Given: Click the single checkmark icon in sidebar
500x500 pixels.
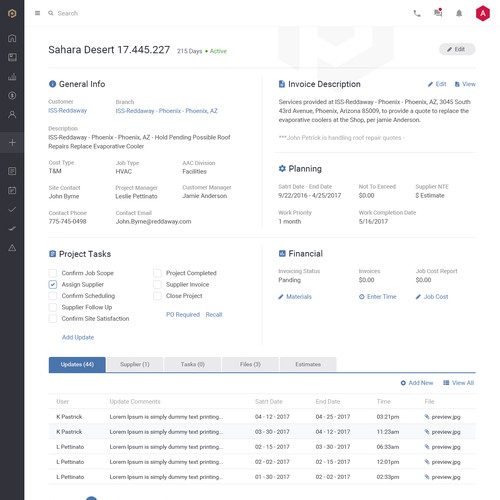Looking at the screenshot, I should pos(12,210).
